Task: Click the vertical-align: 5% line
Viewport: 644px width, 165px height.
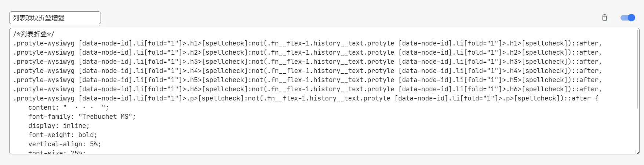Action: pos(65,144)
